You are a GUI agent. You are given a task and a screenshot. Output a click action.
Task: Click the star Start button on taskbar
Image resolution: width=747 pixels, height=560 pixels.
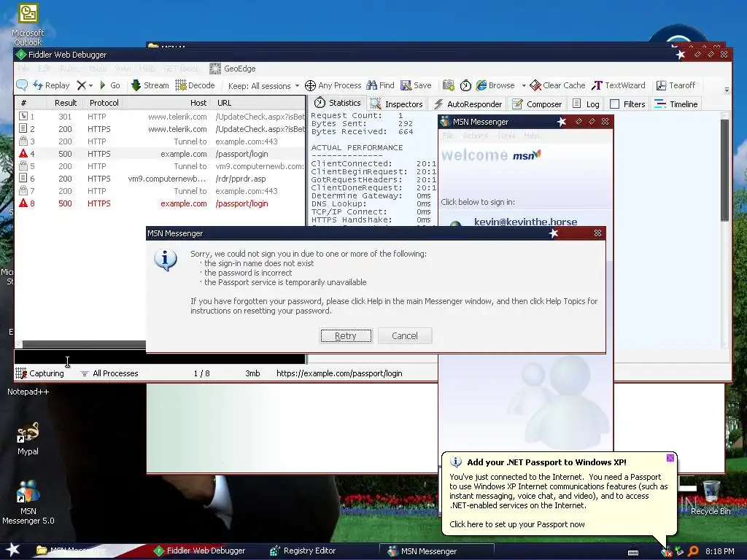point(13,551)
